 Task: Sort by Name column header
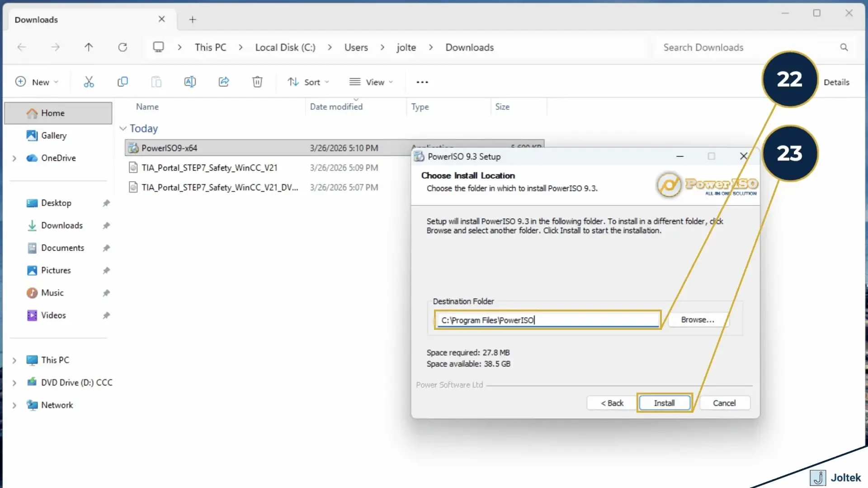pos(147,107)
